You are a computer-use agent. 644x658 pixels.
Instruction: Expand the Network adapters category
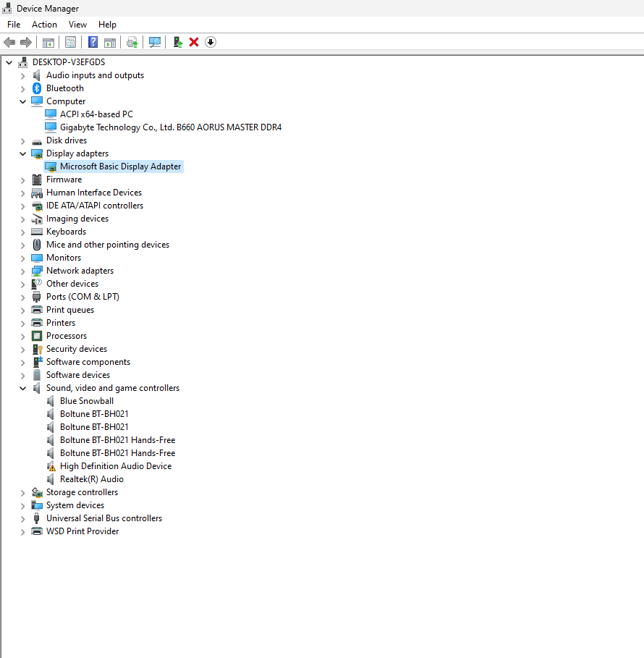click(23, 271)
